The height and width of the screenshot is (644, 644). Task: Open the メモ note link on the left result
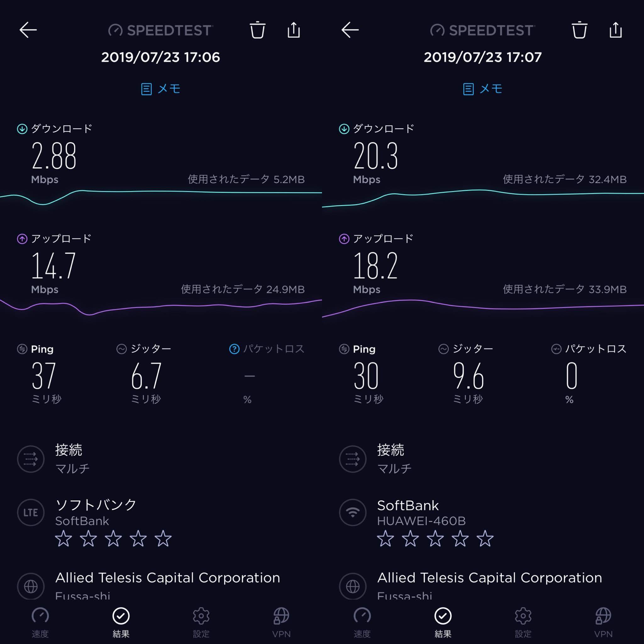pyautogui.click(x=161, y=89)
